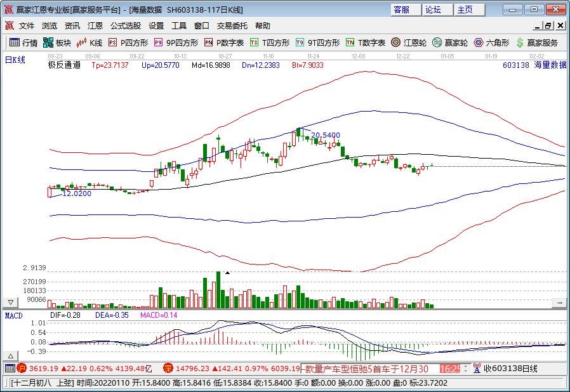The width and height of the screenshot is (570, 392).
Task: Open the 六角形 hexagon tool
Action: click(x=491, y=43)
